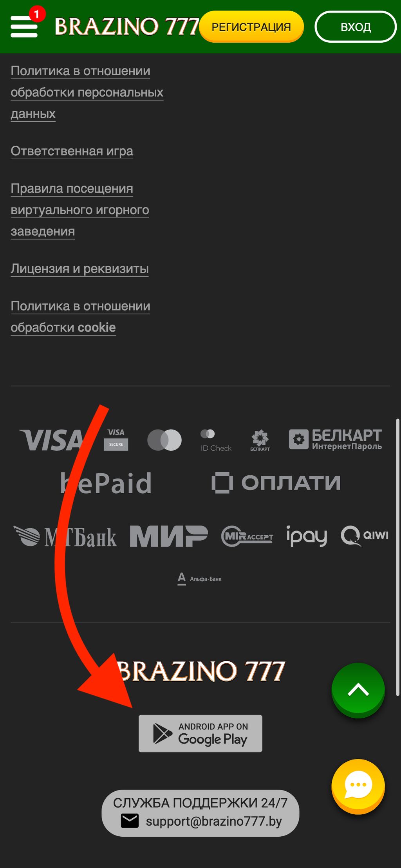Open Ответственная игра link
The width and height of the screenshot is (401, 868).
72,151
